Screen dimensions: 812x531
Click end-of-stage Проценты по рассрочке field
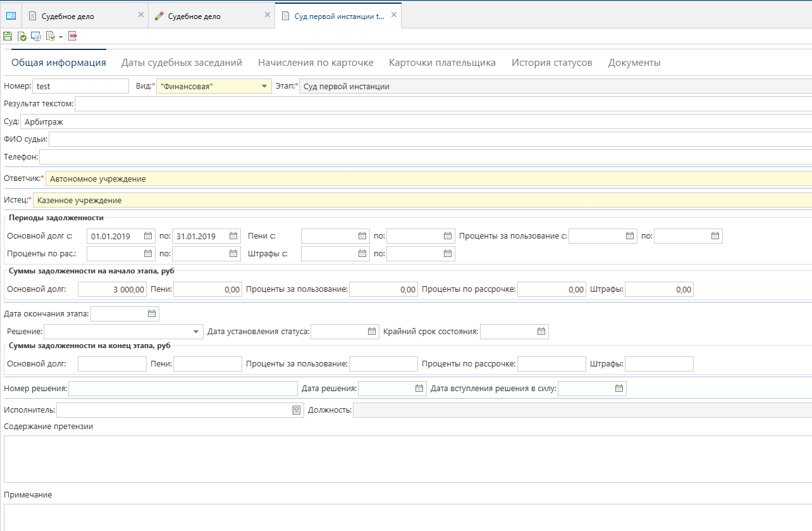tap(552, 364)
